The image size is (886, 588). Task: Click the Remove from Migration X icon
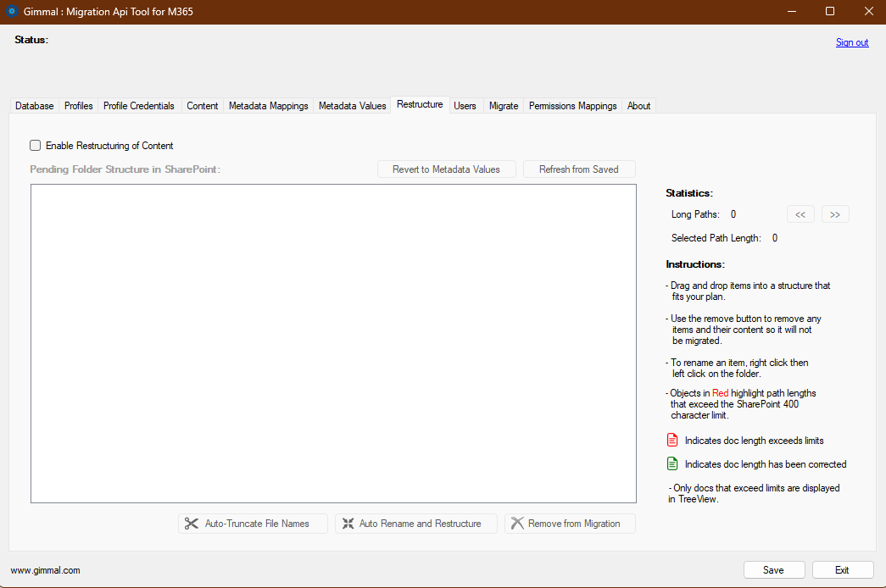coord(518,523)
